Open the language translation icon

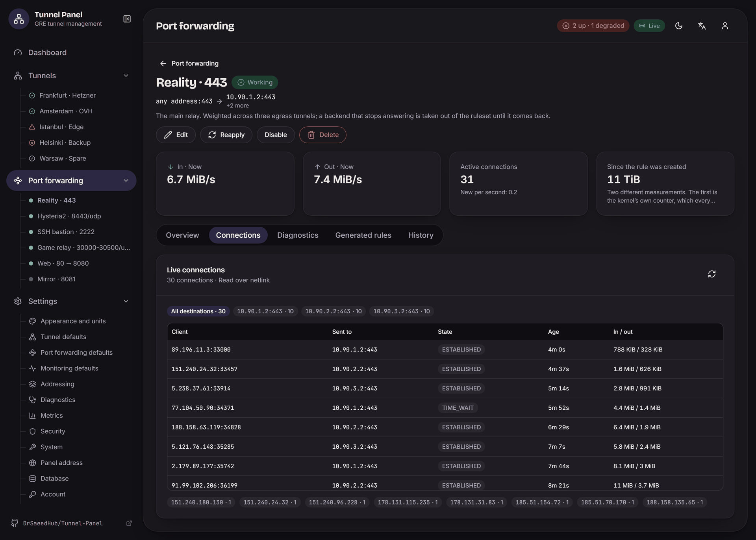[x=702, y=26]
